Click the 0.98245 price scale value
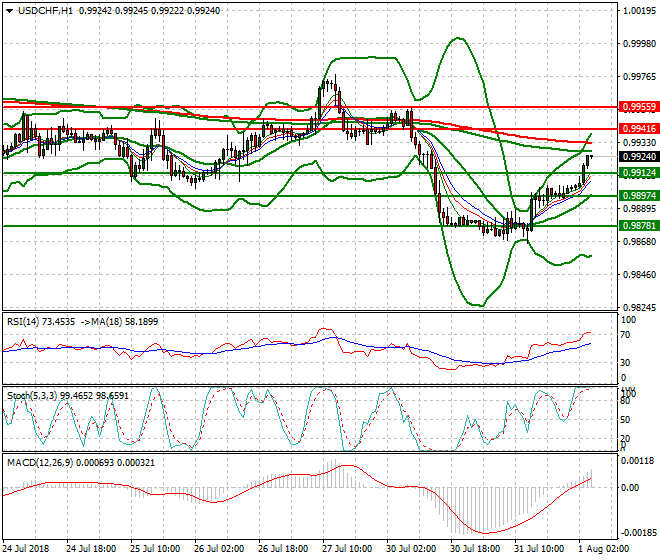 coord(639,308)
